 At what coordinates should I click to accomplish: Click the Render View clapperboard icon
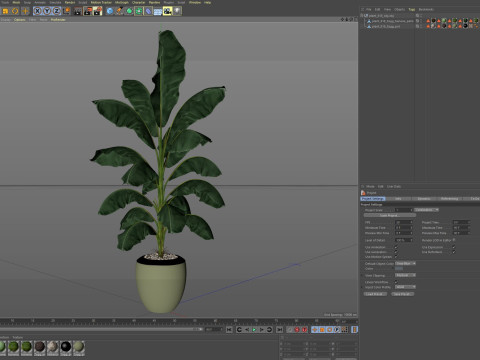[x=77, y=11]
